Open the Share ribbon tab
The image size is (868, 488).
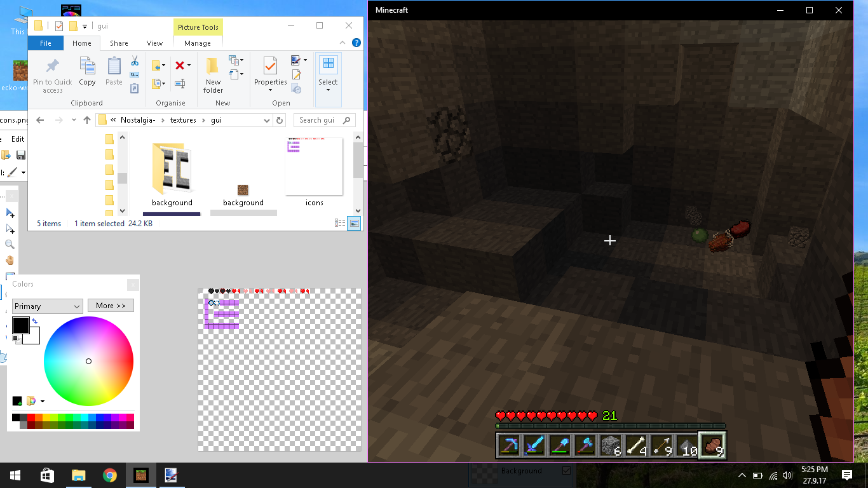[x=119, y=43]
